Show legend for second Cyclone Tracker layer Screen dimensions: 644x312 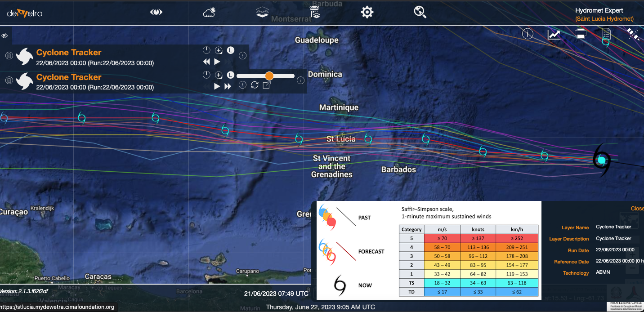point(230,75)
